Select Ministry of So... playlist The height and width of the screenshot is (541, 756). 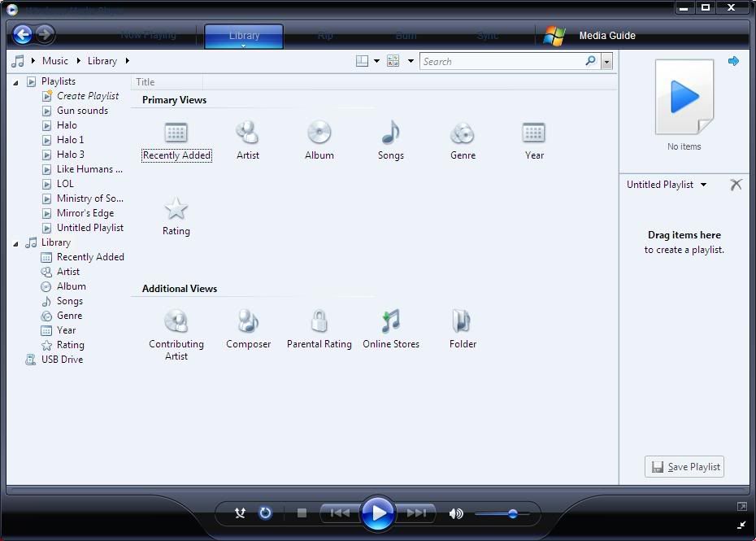pos(89,199)
